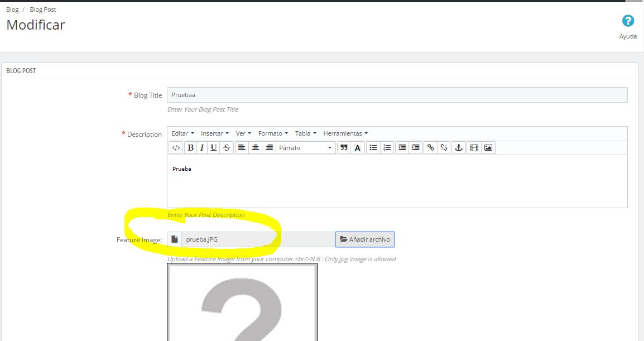Open the Tabla menu
The image size is (644, 341).
306,133
